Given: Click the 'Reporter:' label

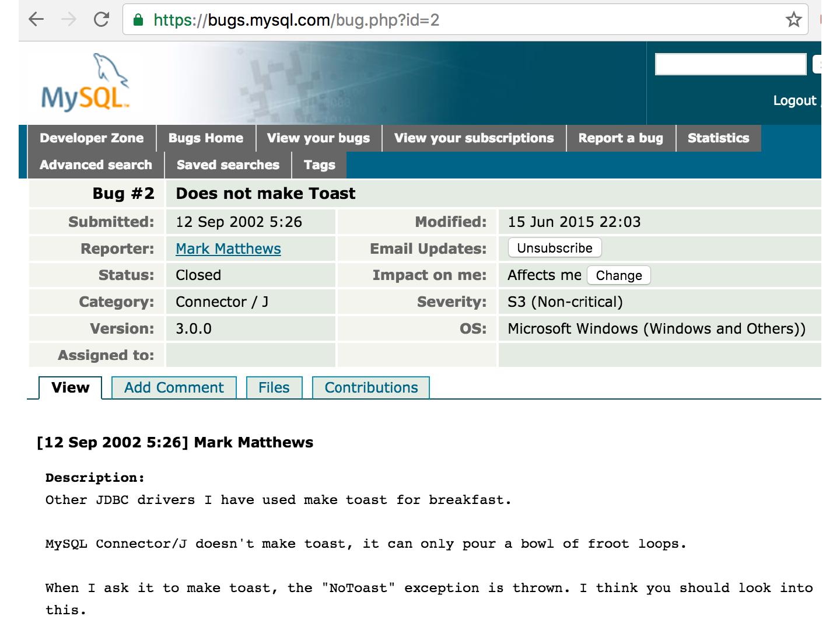Looking at the screenshot, I should coord(117,249).
